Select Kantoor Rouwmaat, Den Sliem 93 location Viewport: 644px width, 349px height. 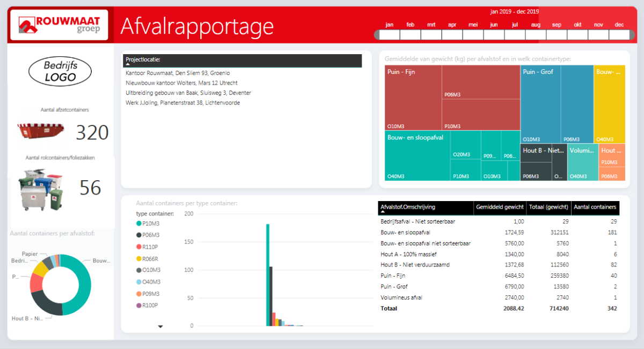[x=178, y=73]
